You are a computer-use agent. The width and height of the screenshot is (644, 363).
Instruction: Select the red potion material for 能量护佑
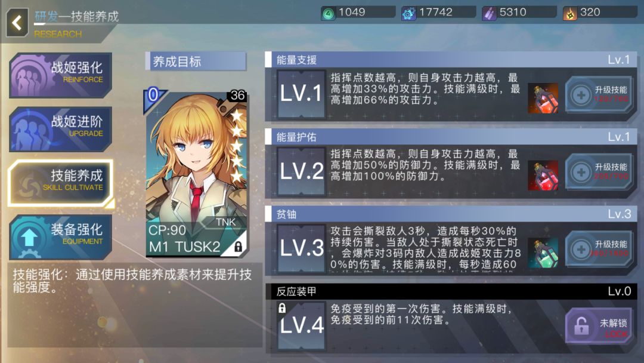coord(543,176)
